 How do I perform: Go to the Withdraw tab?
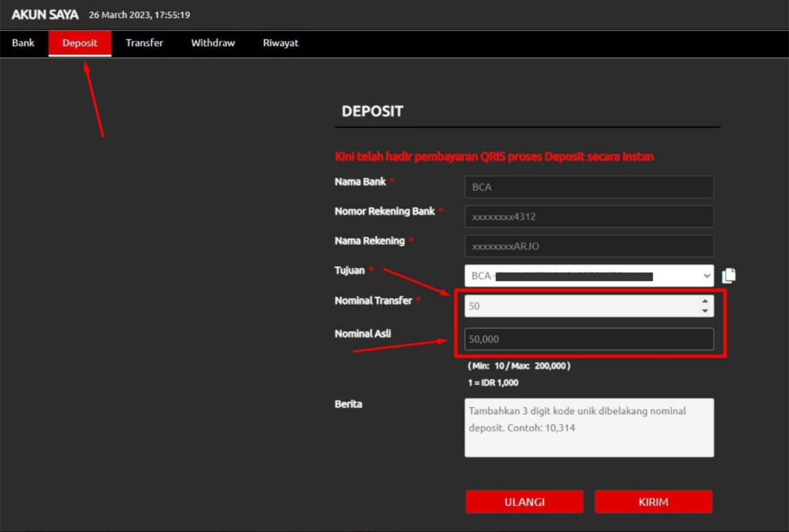coord(213,43)
